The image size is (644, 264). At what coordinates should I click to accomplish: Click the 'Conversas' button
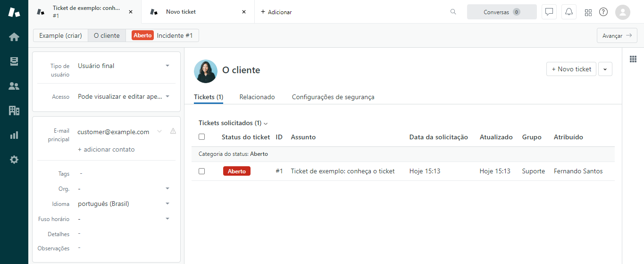(502, 12)
